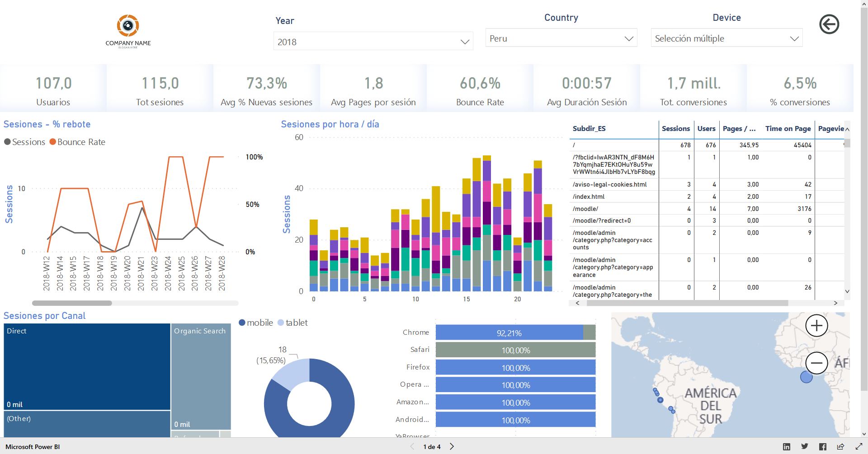Click the Organic Search treemap tile
Viewport: 868px width, 454px height.
click(201, 376)
